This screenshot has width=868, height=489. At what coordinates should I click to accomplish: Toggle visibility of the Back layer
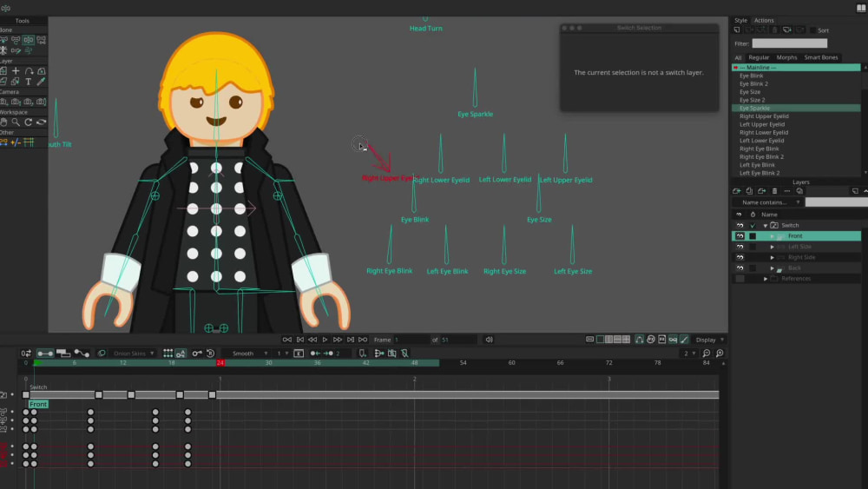coord(740,268)
